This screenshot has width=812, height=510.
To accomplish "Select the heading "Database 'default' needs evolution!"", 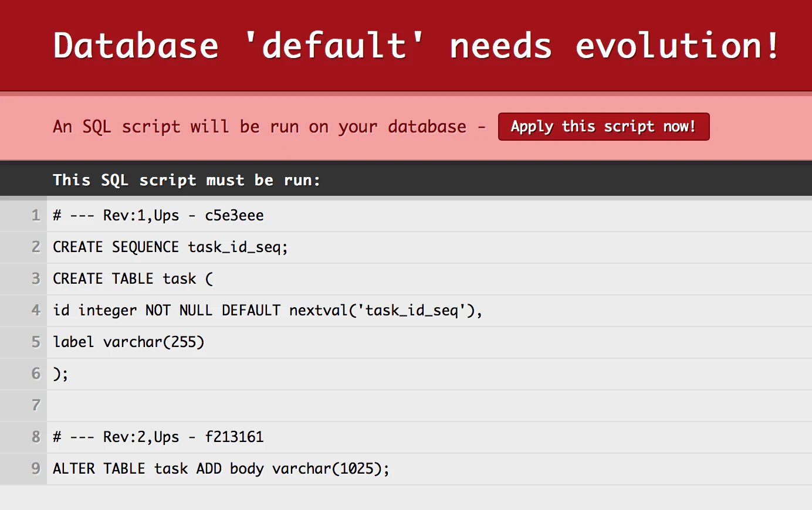I will 417,46.
